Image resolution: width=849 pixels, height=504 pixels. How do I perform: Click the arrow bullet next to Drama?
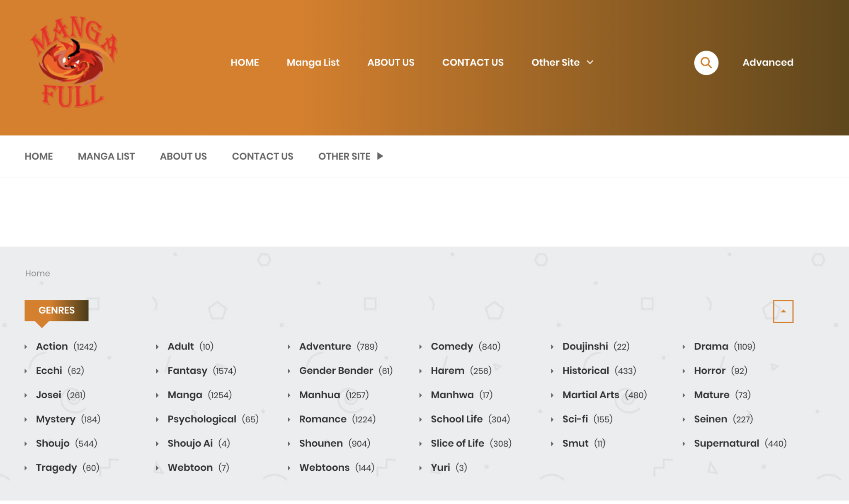tap(684, 347)
